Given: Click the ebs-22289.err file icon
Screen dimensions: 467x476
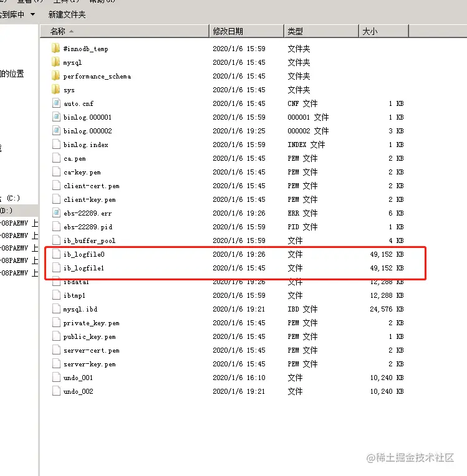Looking at the screenshot, I should 56,213.
